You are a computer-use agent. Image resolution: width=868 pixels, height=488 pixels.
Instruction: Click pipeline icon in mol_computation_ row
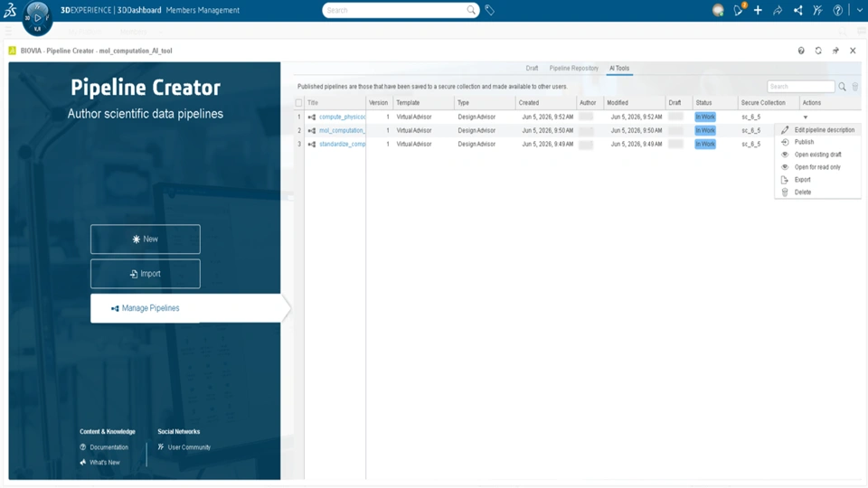pyautogui.click(x=312, y=130)
